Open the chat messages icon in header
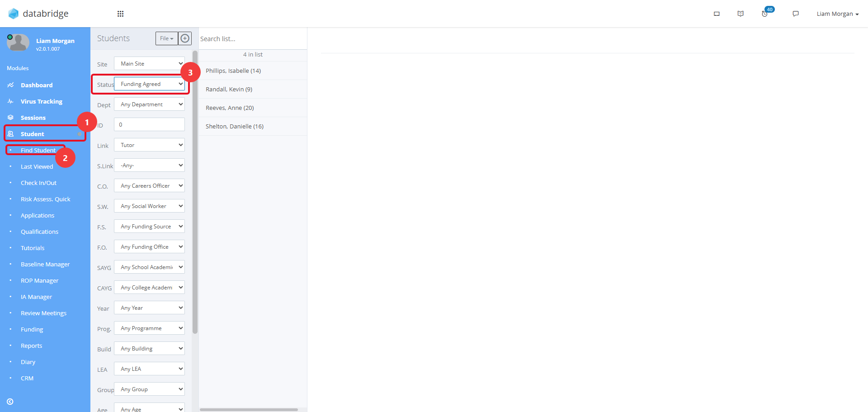 tap(796, 14)
